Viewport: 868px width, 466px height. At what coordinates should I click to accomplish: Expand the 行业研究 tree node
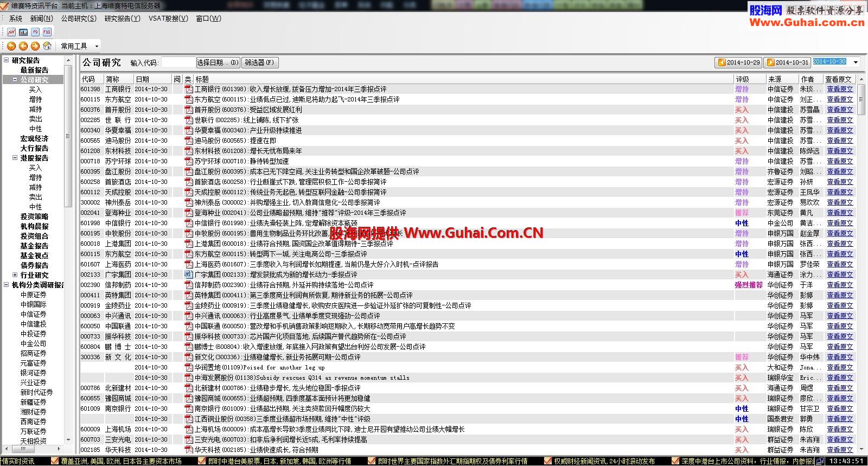(15, 275)
